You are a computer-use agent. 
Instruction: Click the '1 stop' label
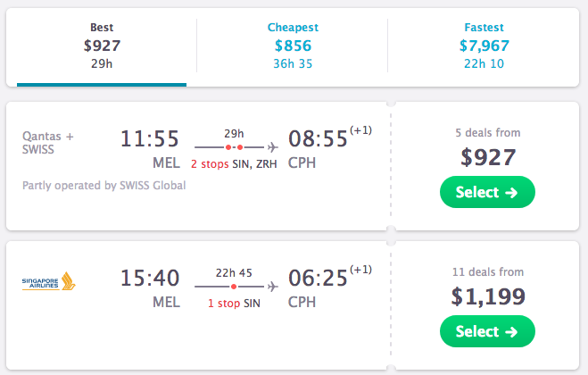pyautogui.click(x=224, y=304)
